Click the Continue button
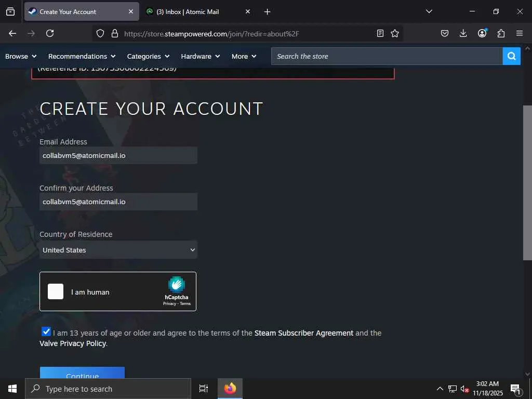The width and height of the screenshot is (532, 399). point(83,373)
